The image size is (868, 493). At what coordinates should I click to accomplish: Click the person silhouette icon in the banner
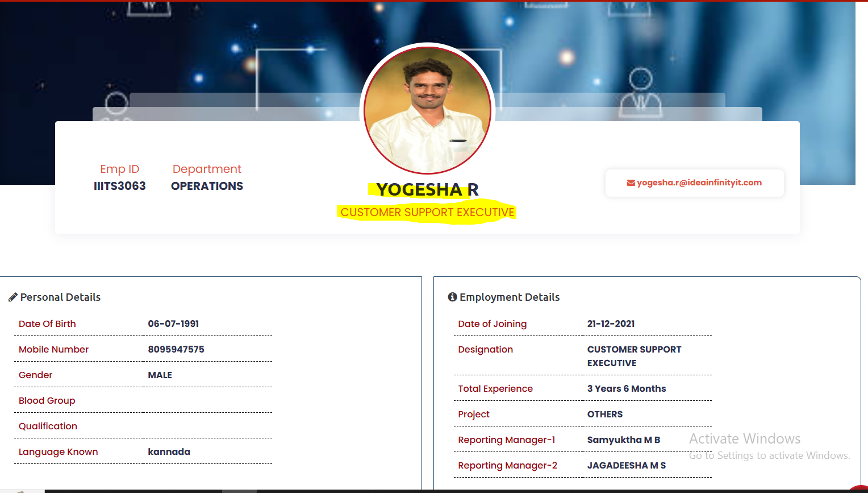640,93
